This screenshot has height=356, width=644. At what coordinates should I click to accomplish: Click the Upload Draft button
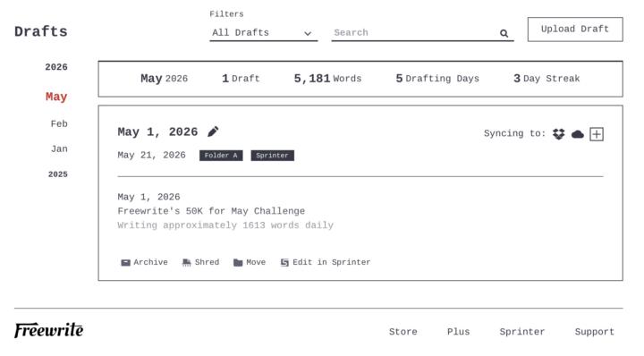point(575,30)
